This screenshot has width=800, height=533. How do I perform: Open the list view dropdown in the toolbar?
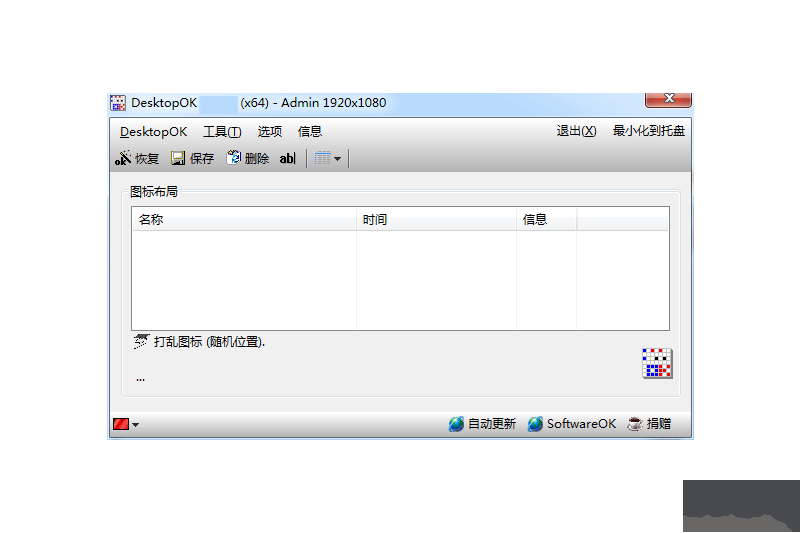(x=328, y=159)
